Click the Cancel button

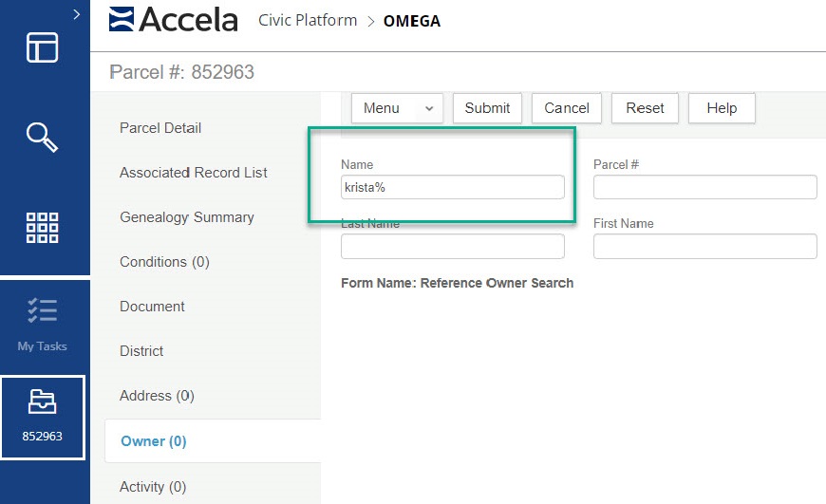click(x=567, y=108)
